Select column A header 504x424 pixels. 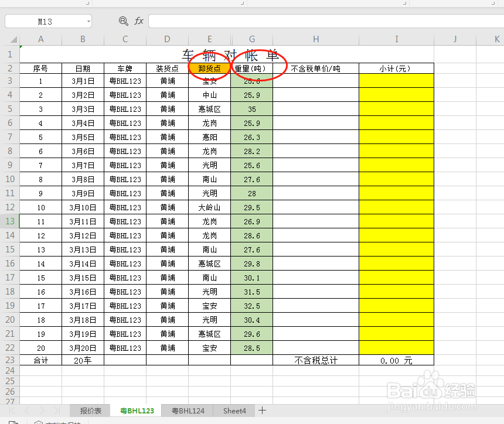41,39
